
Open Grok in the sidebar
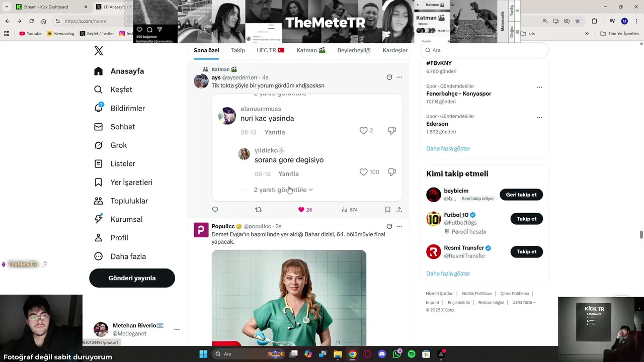[111, 145]
